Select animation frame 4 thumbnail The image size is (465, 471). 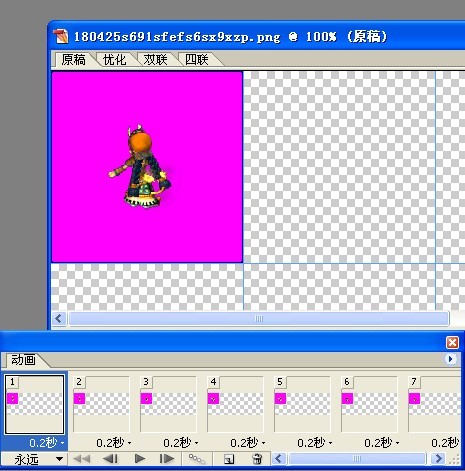pos(235,404)
